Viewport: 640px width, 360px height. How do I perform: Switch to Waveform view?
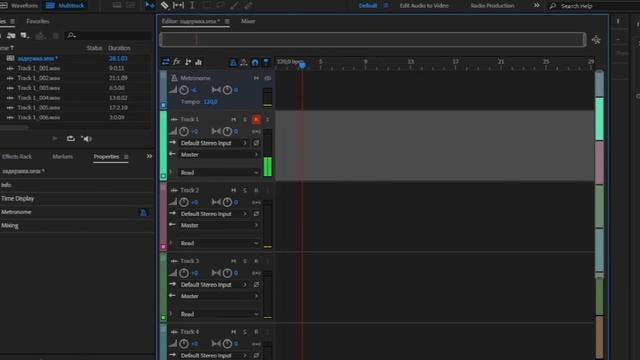tap(20, 6)
